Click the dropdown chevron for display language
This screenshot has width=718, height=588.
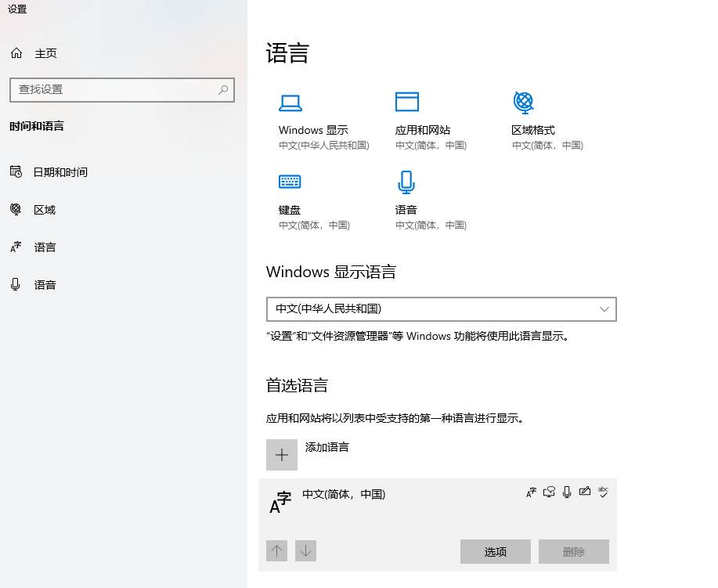click(x=604, y=309)
